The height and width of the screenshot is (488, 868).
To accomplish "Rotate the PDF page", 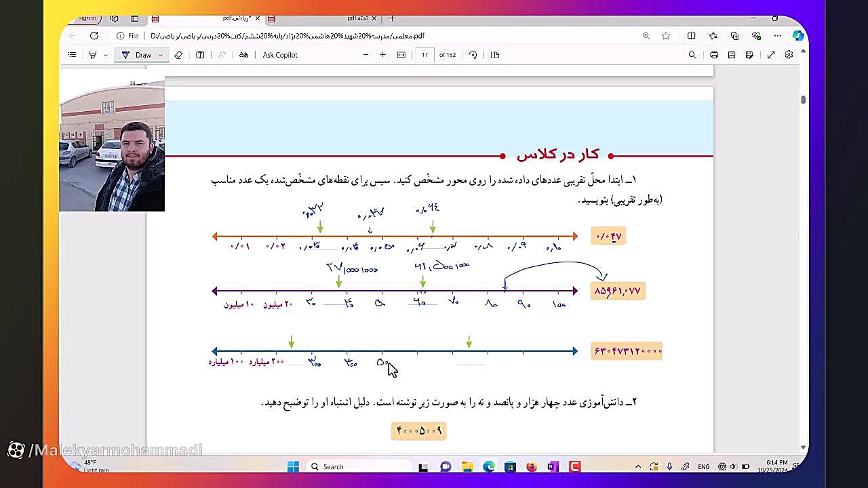I will pos(473,55).
